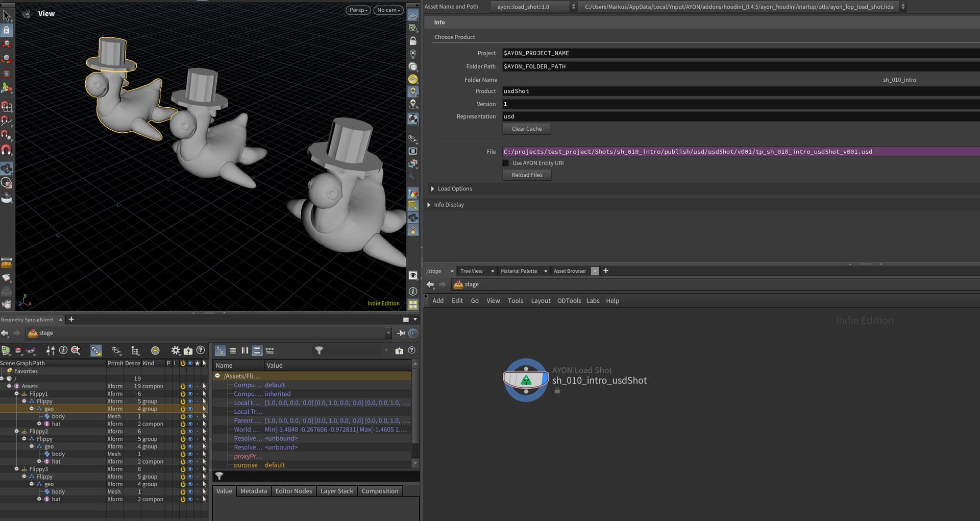The image size is (980, 521).
Task: Click the light bulb normal lighting icon
Action: (413, 91)
